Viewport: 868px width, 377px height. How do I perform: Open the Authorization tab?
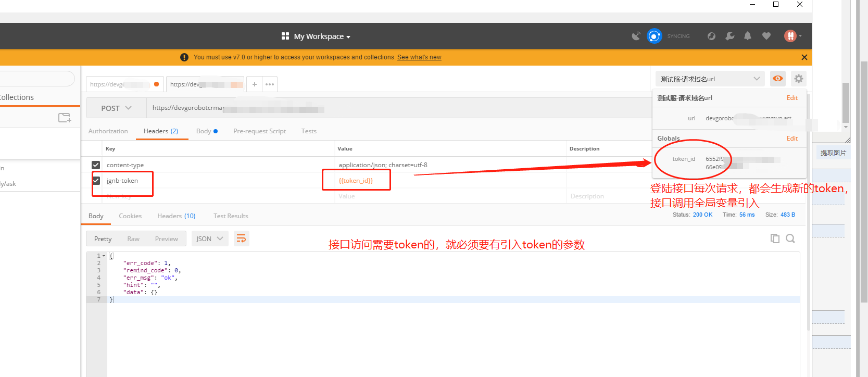click(108, 131)
